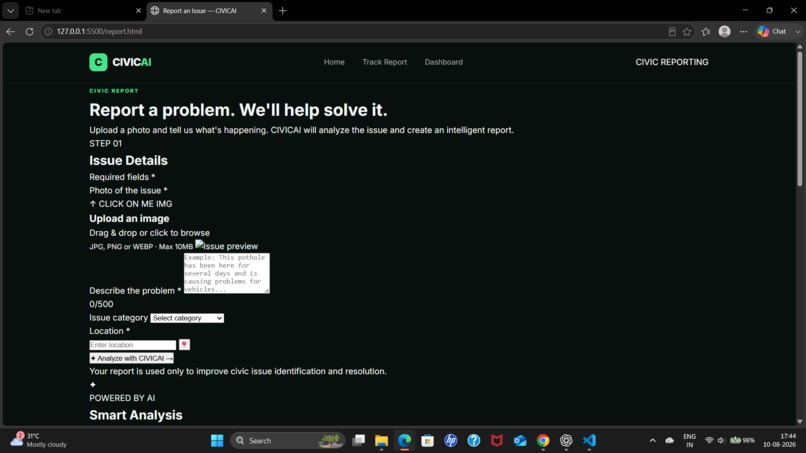The width and height of the screenshot is (806, 453).
Task: Close the New tab browser tab
Action: click(x=138, y=11)
